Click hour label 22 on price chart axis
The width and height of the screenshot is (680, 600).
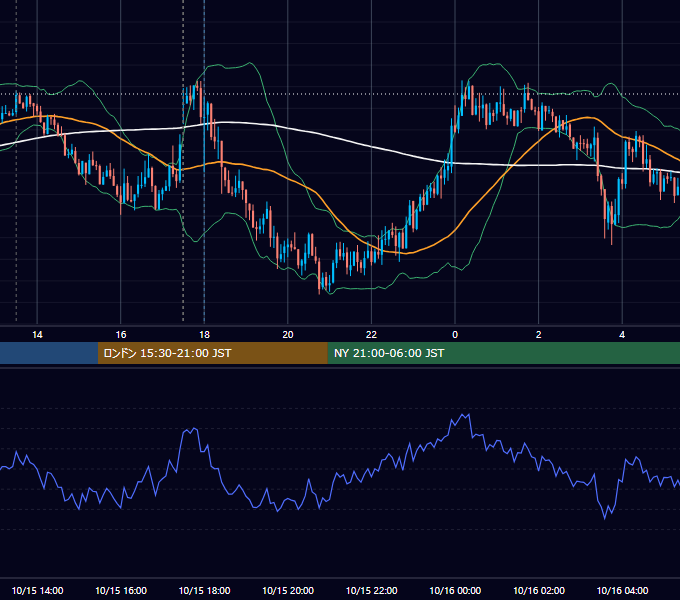371,335
